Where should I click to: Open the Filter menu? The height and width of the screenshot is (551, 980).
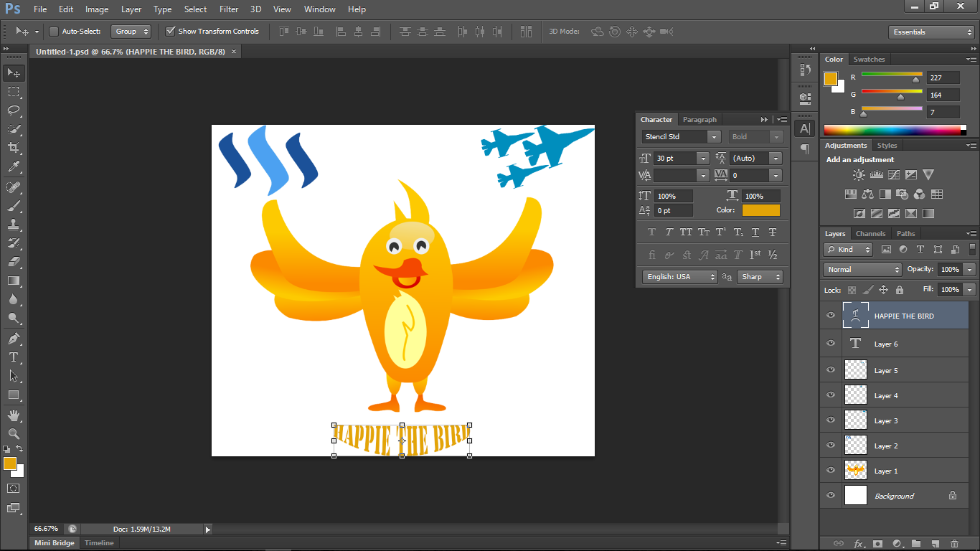point(229,9)
